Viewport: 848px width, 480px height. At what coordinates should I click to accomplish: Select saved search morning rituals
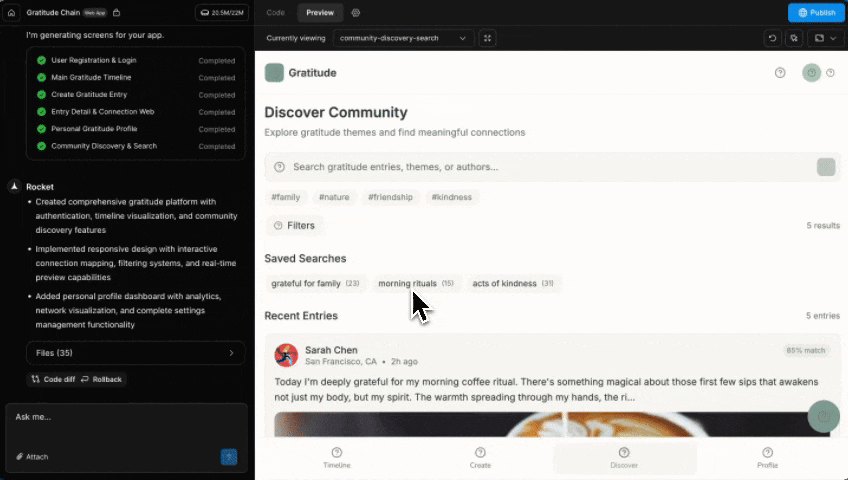(416, 283)
